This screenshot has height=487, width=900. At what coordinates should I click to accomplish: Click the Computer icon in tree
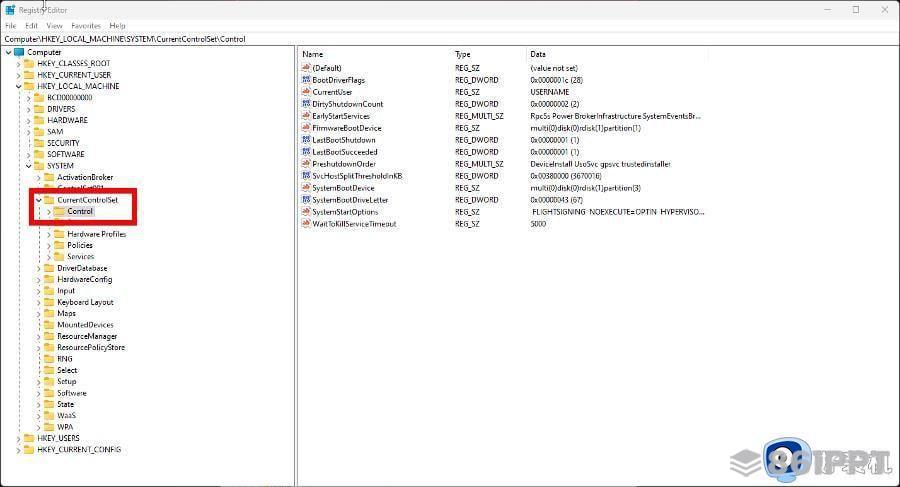19,52
